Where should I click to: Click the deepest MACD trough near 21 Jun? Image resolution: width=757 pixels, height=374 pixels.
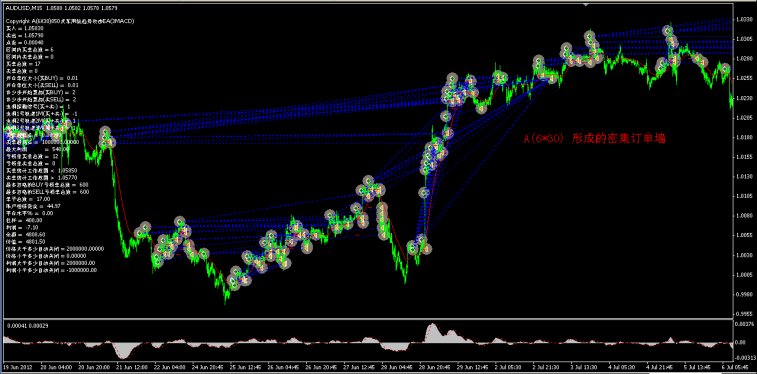(123, 356)
